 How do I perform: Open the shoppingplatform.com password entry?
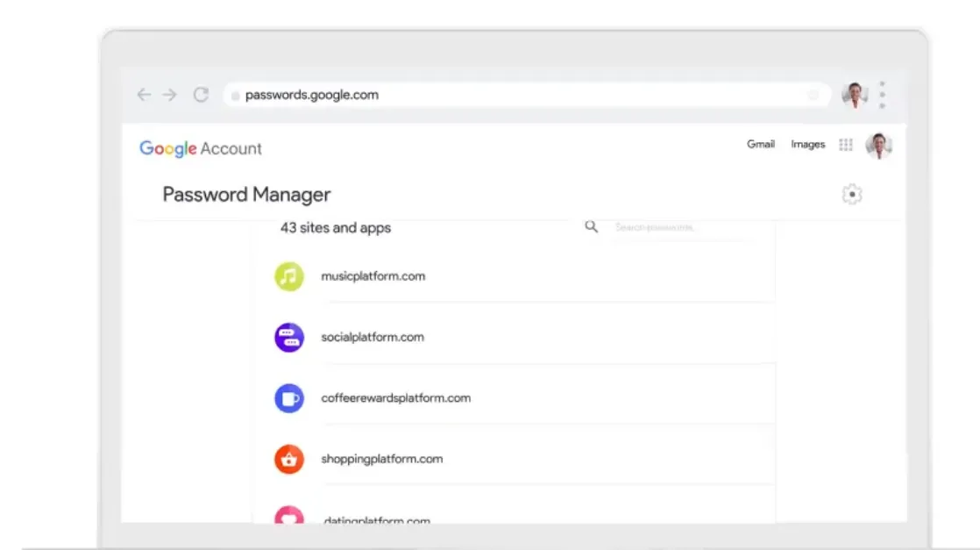(x=382, y=459)
